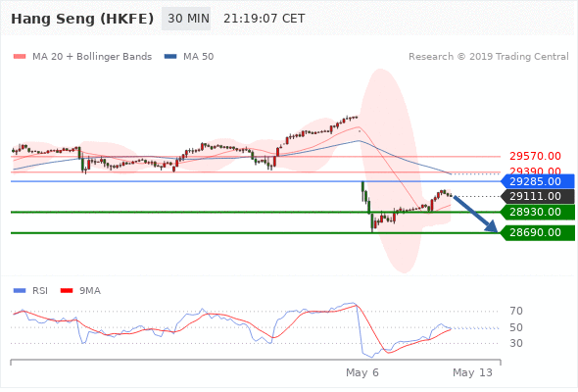
Task: Click the blue downward trend arrow
Action: pos(475,214)
